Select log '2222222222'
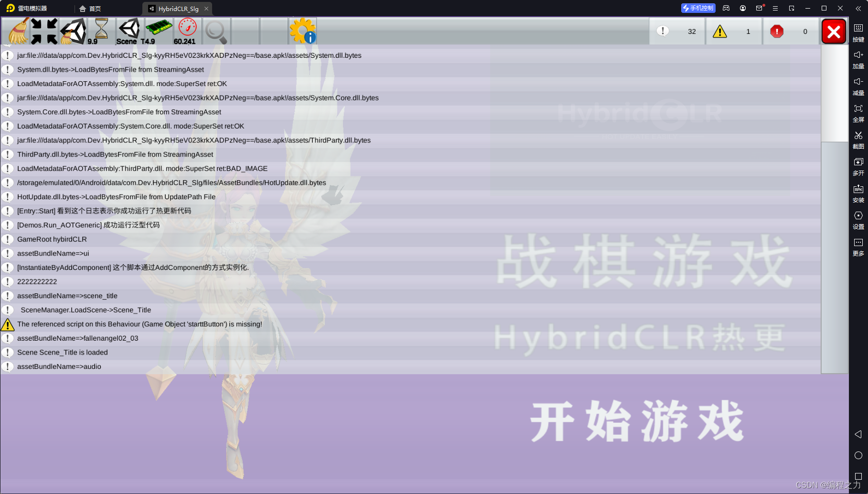868x494 pixels. coord(410,282)
